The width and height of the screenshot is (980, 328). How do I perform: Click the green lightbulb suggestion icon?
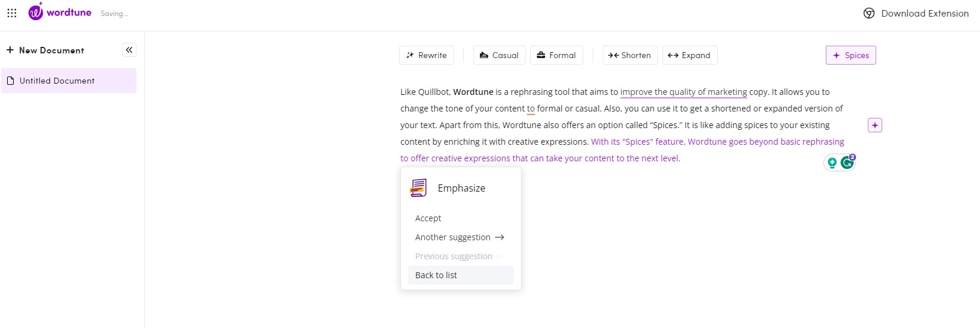point(832,163)
